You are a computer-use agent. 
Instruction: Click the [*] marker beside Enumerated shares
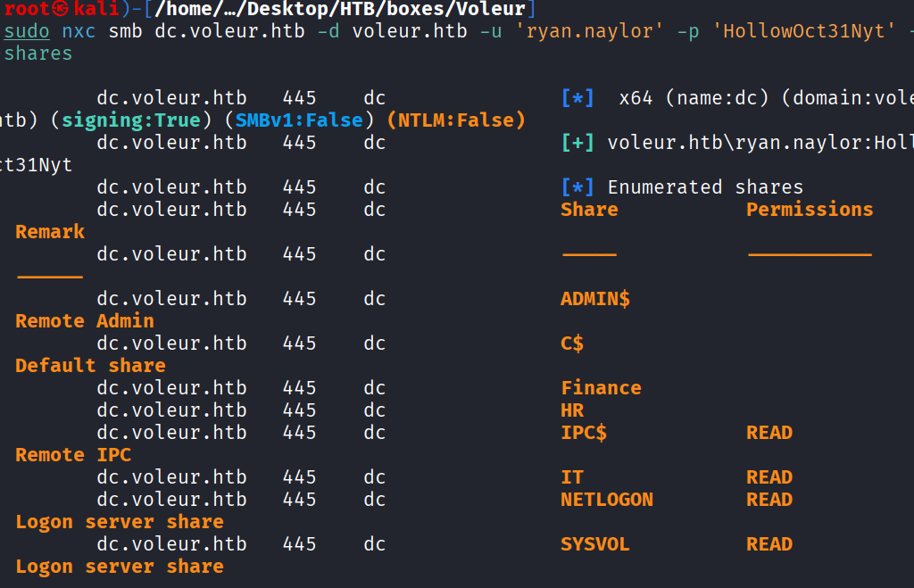(x=577, y=187)
